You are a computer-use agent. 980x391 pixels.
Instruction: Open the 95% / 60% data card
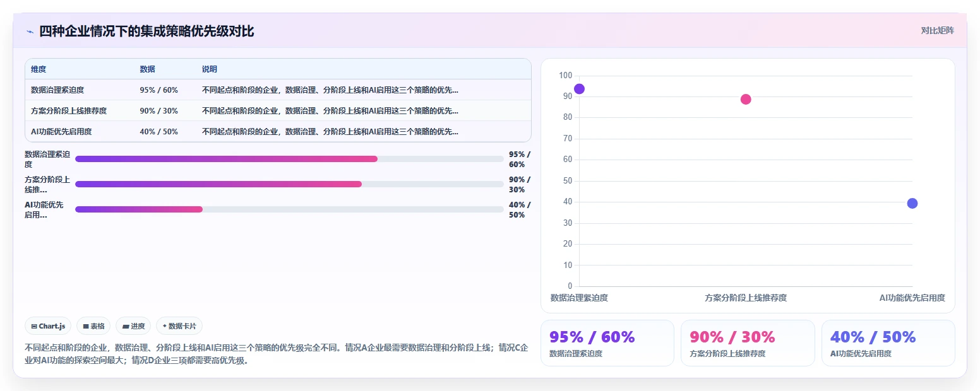[x=607, y=343]
